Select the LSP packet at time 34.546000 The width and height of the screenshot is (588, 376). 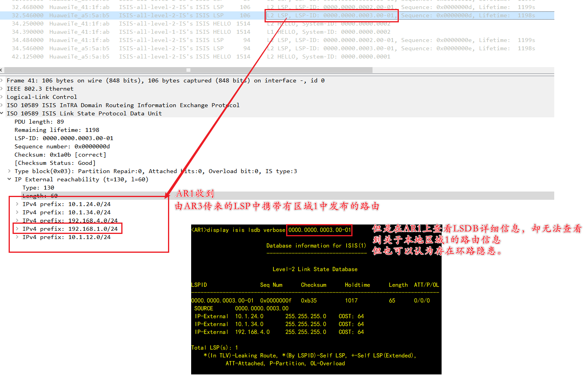point(277,48)
